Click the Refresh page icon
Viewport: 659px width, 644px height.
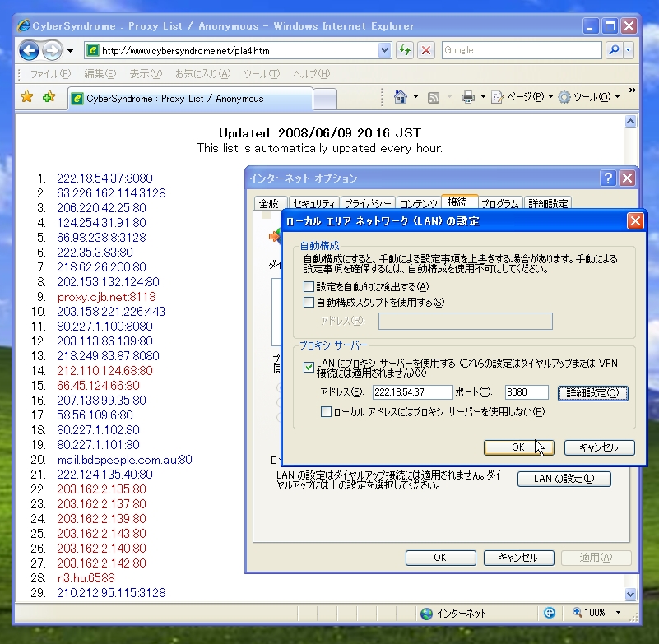(x=405, y=50)
